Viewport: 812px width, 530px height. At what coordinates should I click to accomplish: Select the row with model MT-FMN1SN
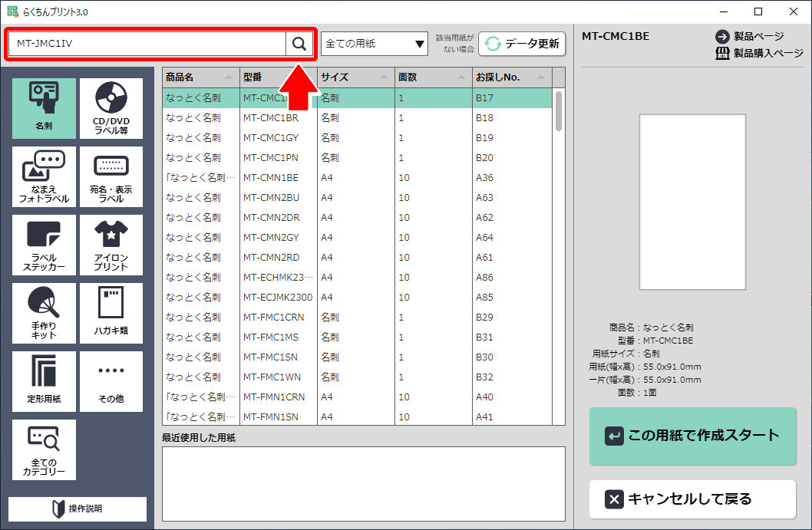tap(358, 416)
